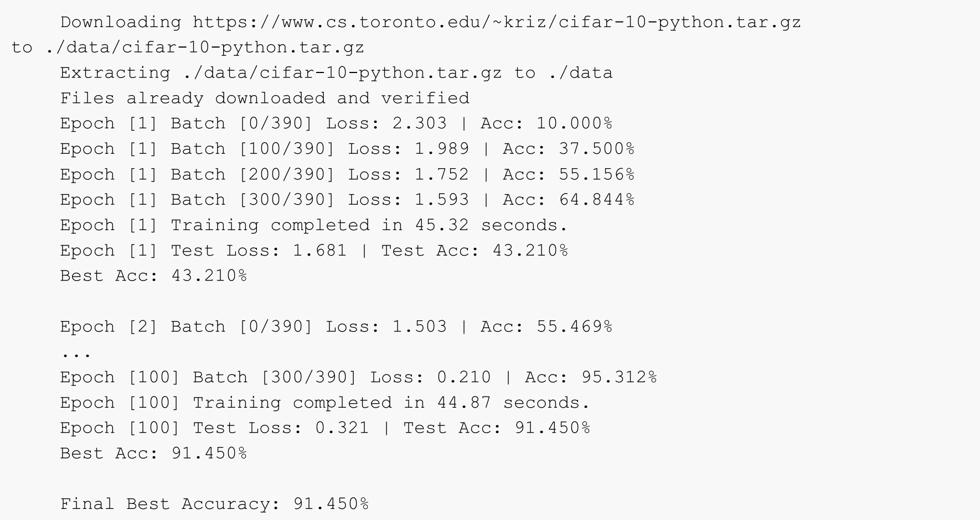Click the 'Acc: 95.312%' value

[591, 377]
